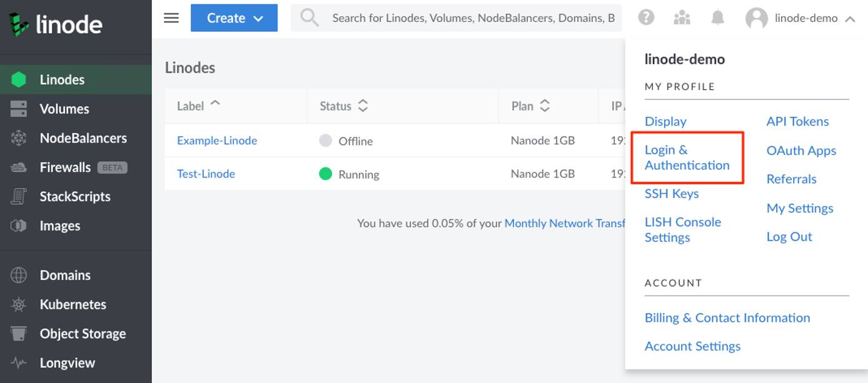Click the community people icon
Image resolution: width=868 pixels, height=383 pixels.
coord(682,18)
